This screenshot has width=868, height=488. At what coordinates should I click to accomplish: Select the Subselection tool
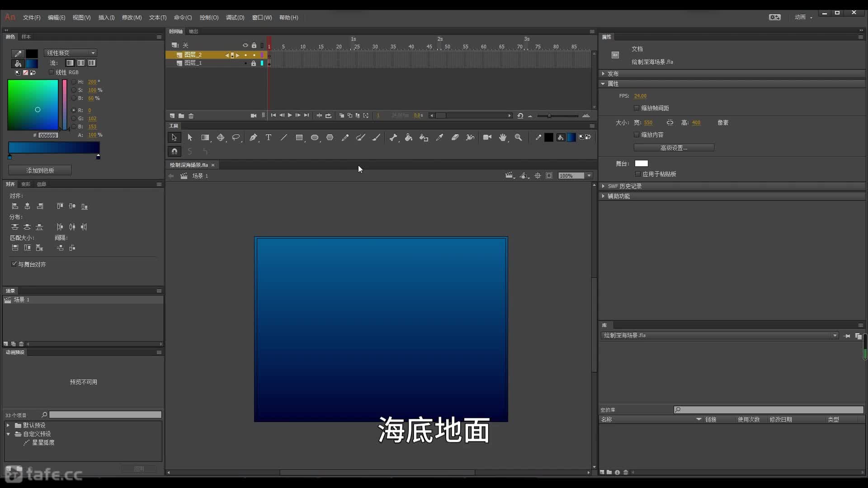click(x=190, y=137)
